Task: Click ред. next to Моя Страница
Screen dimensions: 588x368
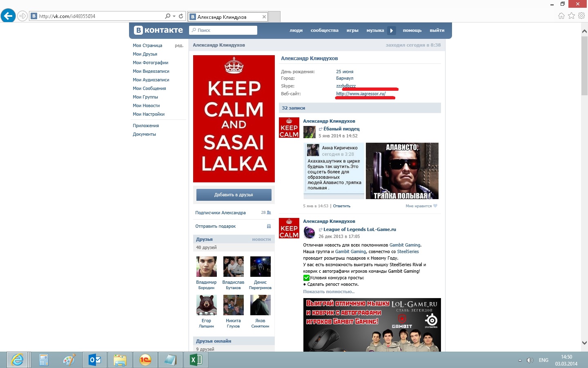Action: 179,45
